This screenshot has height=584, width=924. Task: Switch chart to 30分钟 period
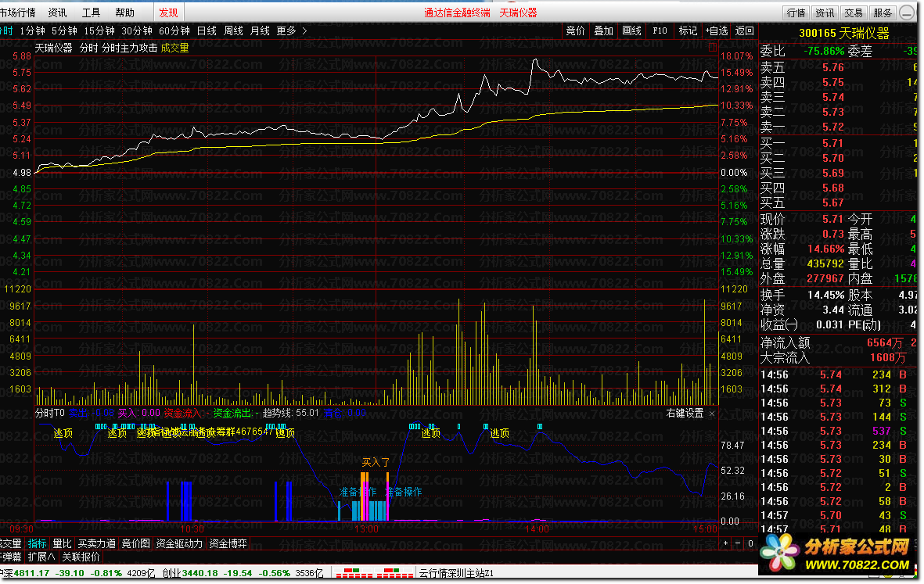pos(137,30)
